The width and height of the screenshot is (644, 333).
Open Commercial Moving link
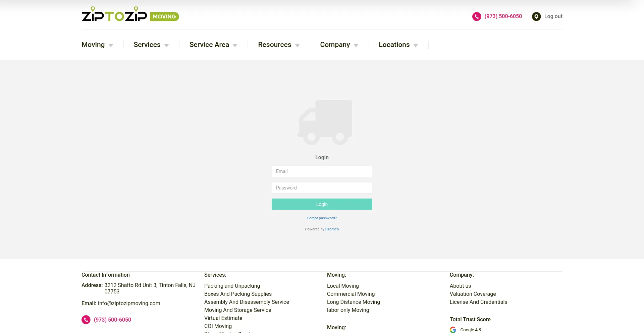point(351,294)
